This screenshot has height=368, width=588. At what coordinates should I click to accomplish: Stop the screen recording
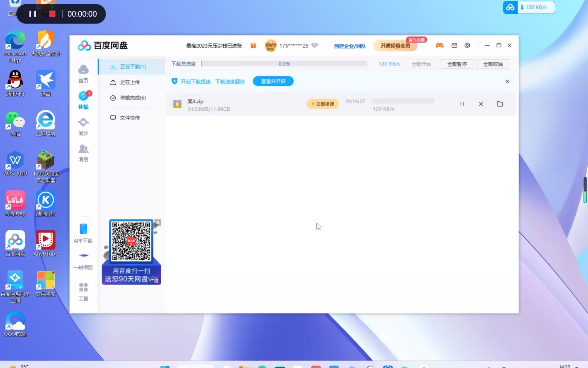[52, 14]
